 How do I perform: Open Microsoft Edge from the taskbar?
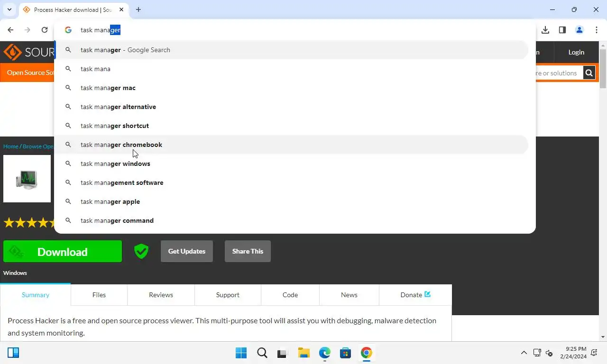(x=324, y=353)
